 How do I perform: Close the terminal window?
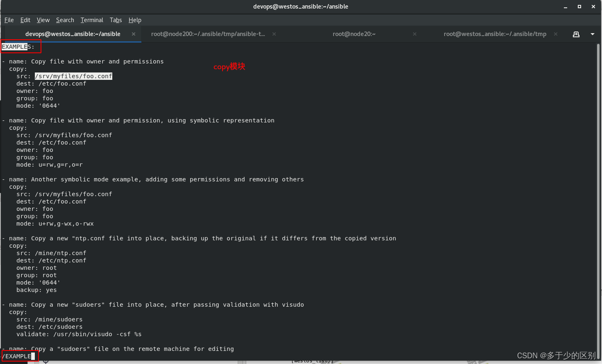(x=593, y=7)
